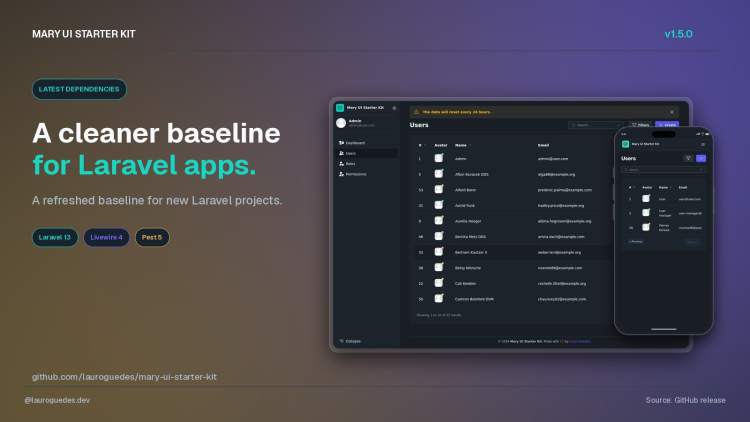Click the Email column header in tablet table
The image size is (750, 422).
(x=543, y=145)
